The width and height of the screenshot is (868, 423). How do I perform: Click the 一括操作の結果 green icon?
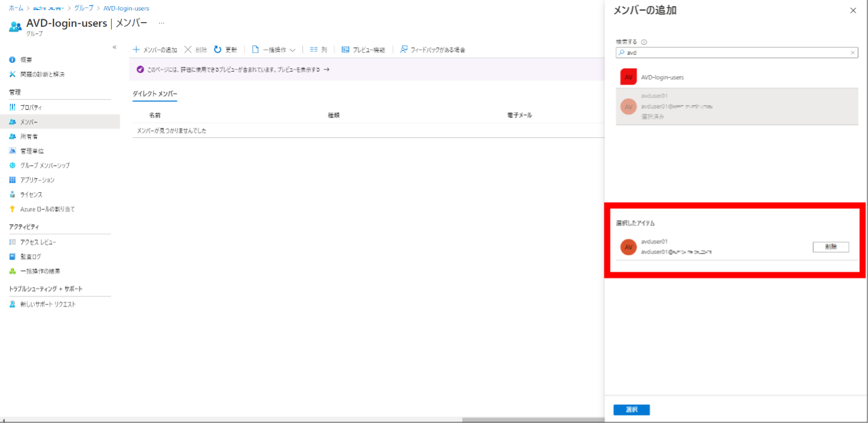coord(12,271)
